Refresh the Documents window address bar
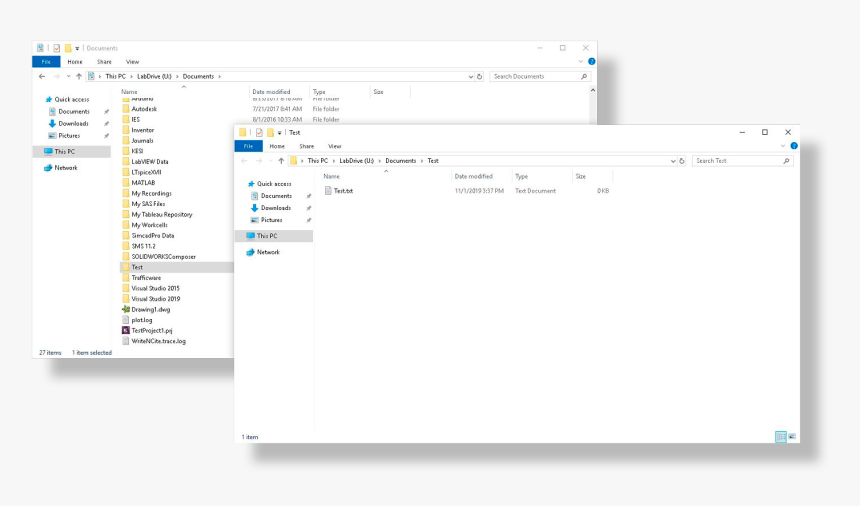Viewport: 860px width, 506px height. click(x=479, y=77)
